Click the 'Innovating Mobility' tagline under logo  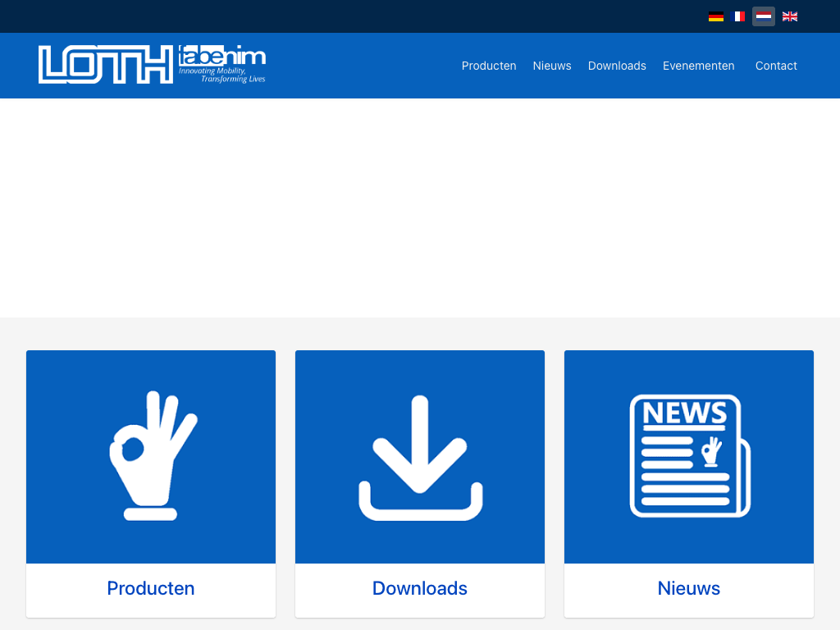(x=221, y=75)
